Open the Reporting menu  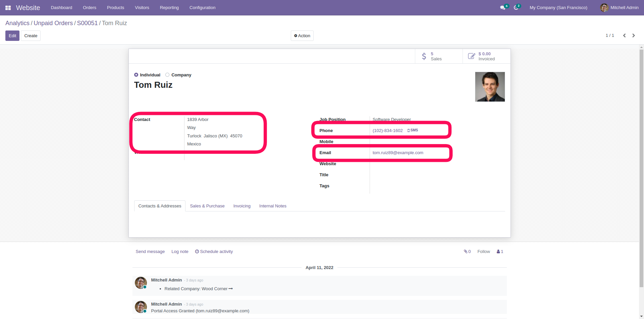tap(169, 8)
